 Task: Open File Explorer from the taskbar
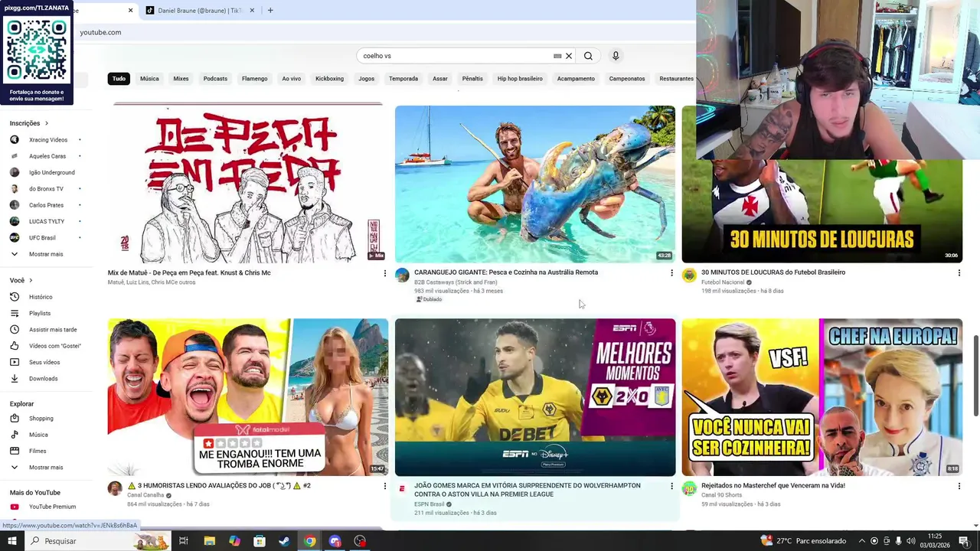pyautogui.click(x=209, y=541)
